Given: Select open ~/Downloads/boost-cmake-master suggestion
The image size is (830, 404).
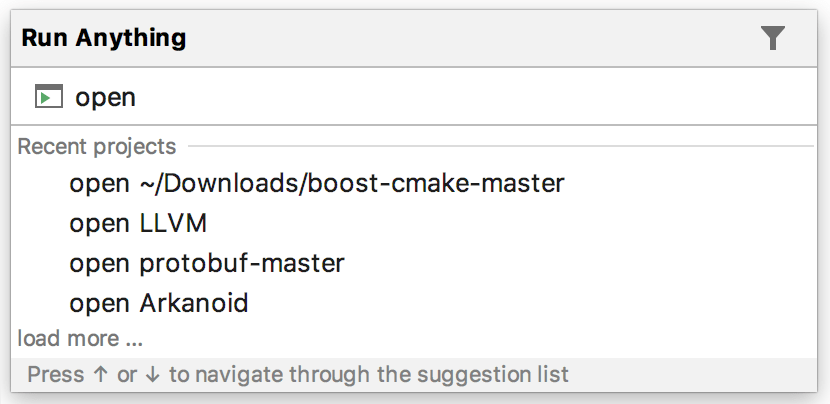Looking at the screenshot, I should pyautogui.click(x=316, y=183).
